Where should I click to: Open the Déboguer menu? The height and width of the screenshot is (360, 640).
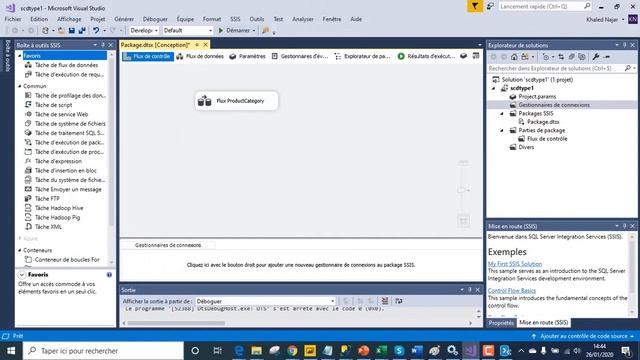155,19
